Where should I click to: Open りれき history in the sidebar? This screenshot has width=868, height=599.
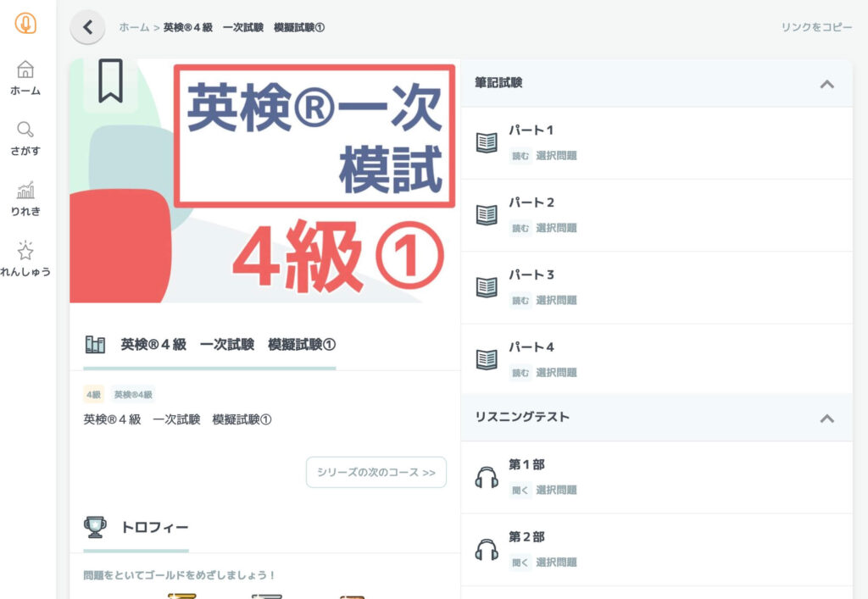click(x=25, y=198)
